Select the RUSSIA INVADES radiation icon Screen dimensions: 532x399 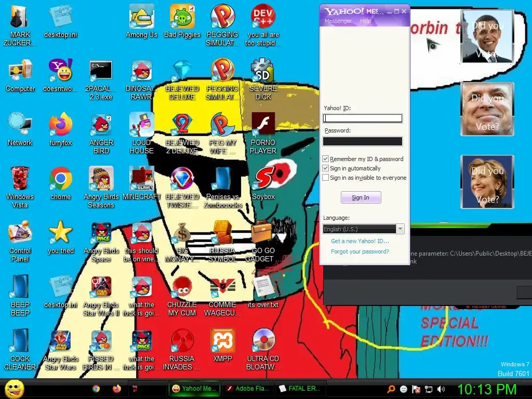(x=182, y=349)
